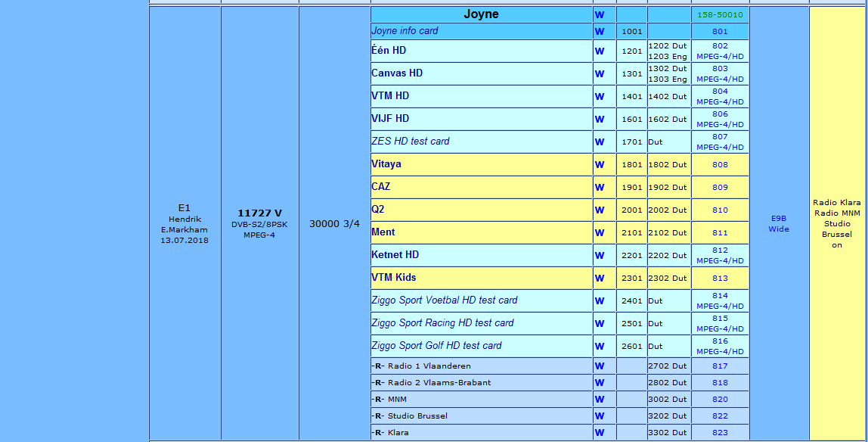
Task: Select the MNM radio row text
Action: [x=397, y=400]
